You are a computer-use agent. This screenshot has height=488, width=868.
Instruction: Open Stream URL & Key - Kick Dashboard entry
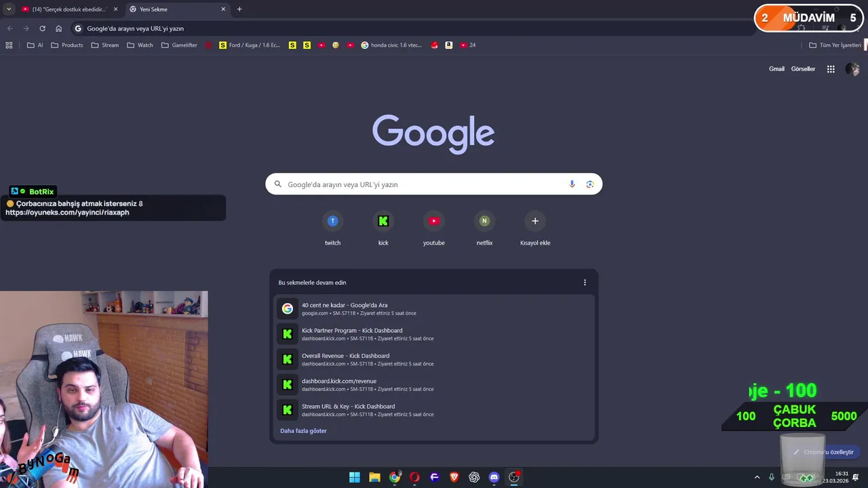pos(434,410)
